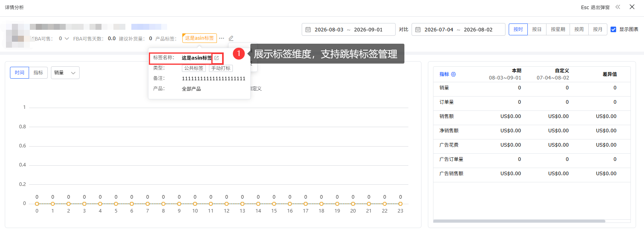Click the 订单量 row label in table
This screenshot has height=234, width=644.
[447, 102]
